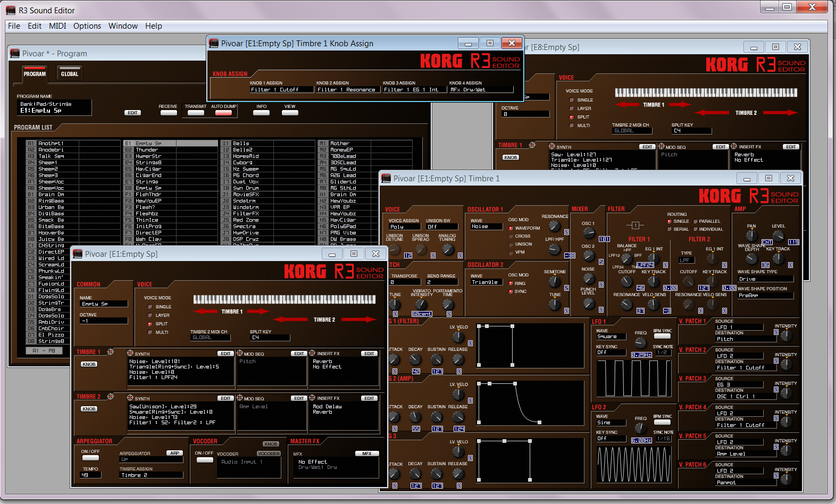Click Timbre 1 INSERT FX crosshair icon in E1:Empty Sp window
Screen dimensions: 836x504
coord(312,353)
